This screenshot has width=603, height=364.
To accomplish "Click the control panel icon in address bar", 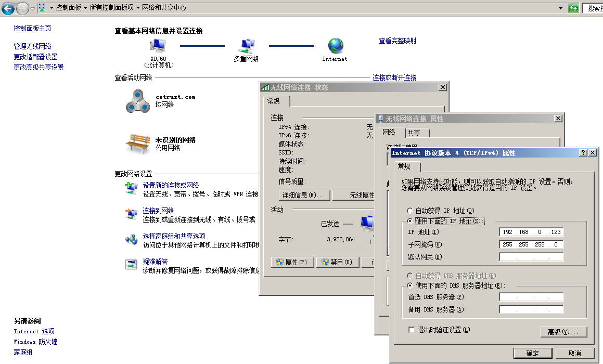I will pos(42,8).
